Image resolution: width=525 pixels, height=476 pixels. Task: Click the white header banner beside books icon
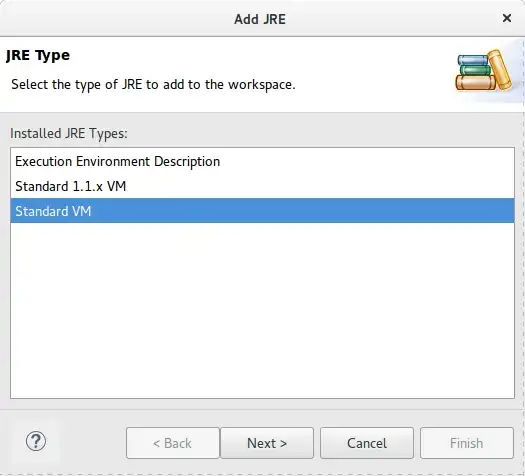click(x=368, y=74)
